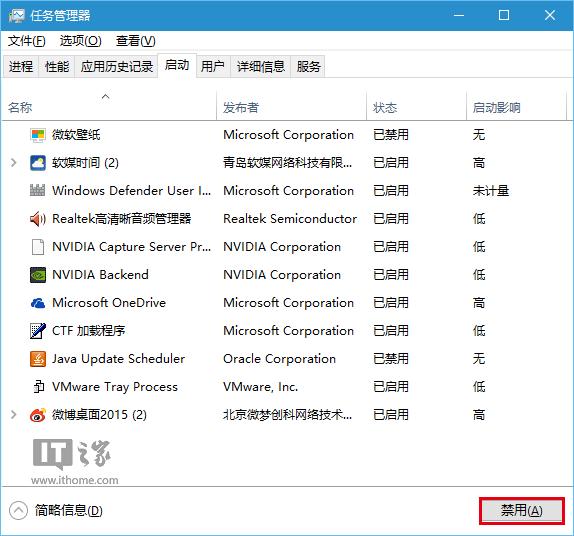Click the CTF 加载程序 pen icon

38,331
